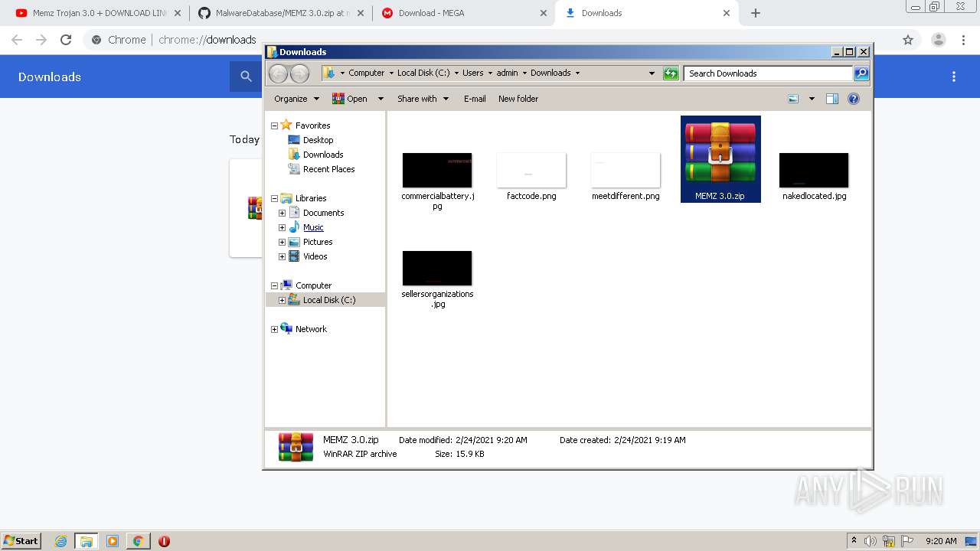Collapse the Favorites group
This screenshot has width=980, height=551.
tap(274, 126)
